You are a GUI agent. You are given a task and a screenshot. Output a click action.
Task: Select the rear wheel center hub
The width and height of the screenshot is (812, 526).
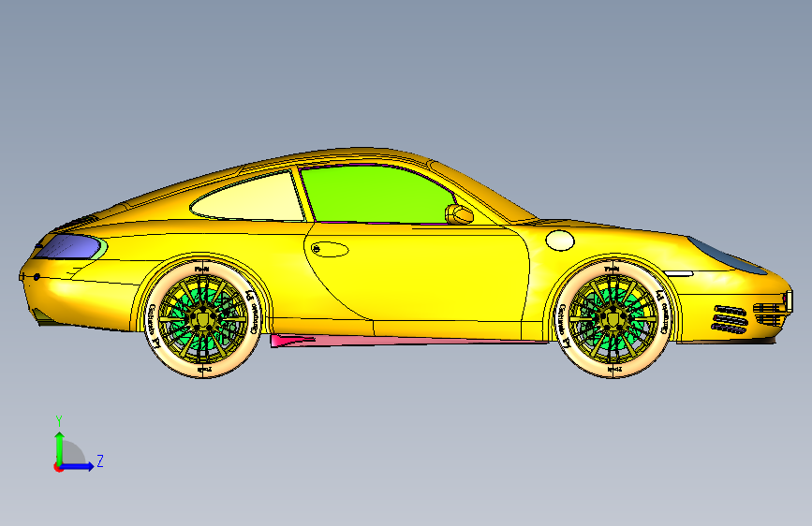click(203, 317)
